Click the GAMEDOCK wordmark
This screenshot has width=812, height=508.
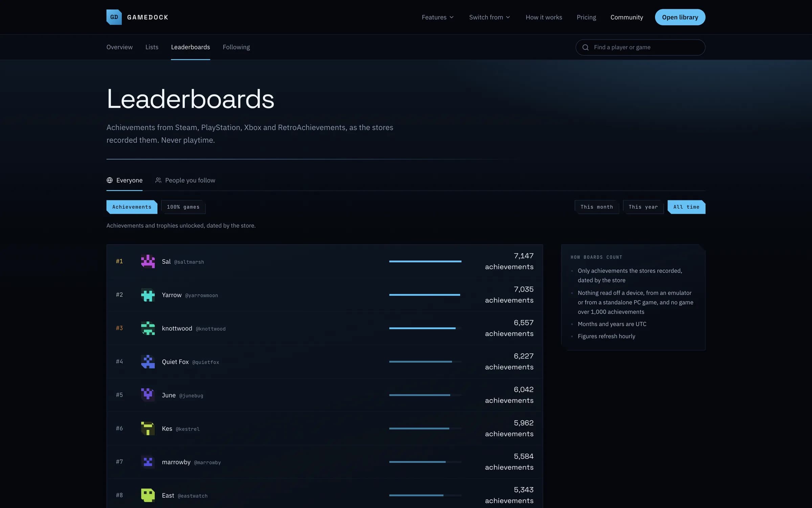[x=148, y=17]
